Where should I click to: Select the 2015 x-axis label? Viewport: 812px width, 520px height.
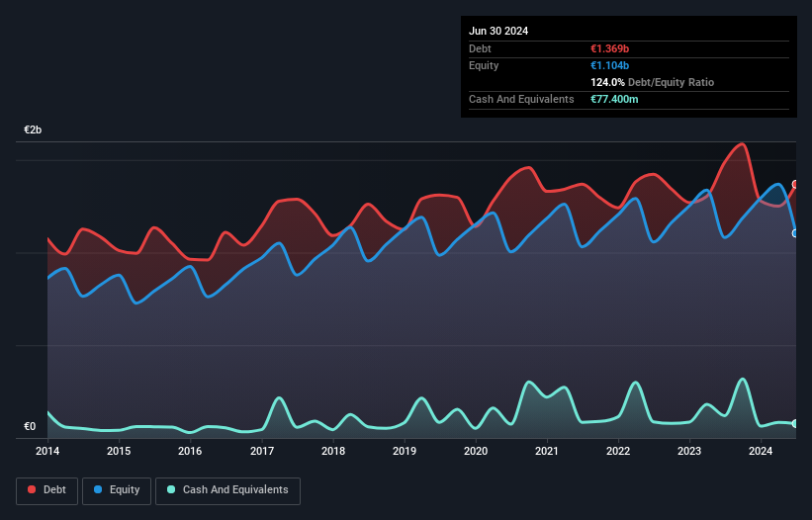[x=119, y=451]
